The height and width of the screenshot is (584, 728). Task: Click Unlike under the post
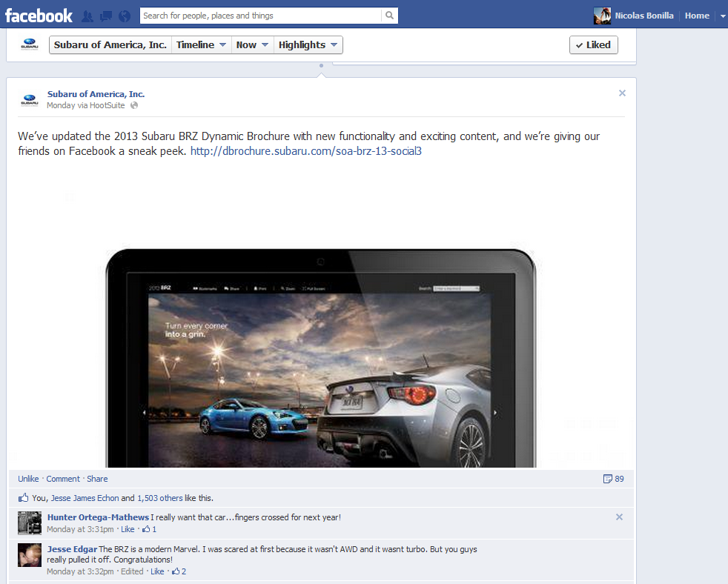[x=28, y=479]
